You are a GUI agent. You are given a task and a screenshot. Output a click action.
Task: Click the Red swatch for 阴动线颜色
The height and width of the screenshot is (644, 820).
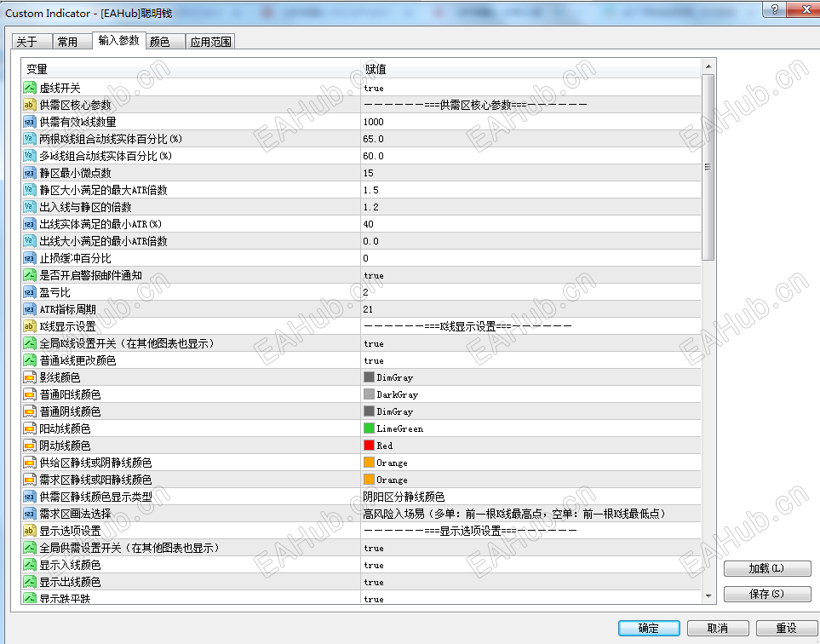tap(370, 446)
